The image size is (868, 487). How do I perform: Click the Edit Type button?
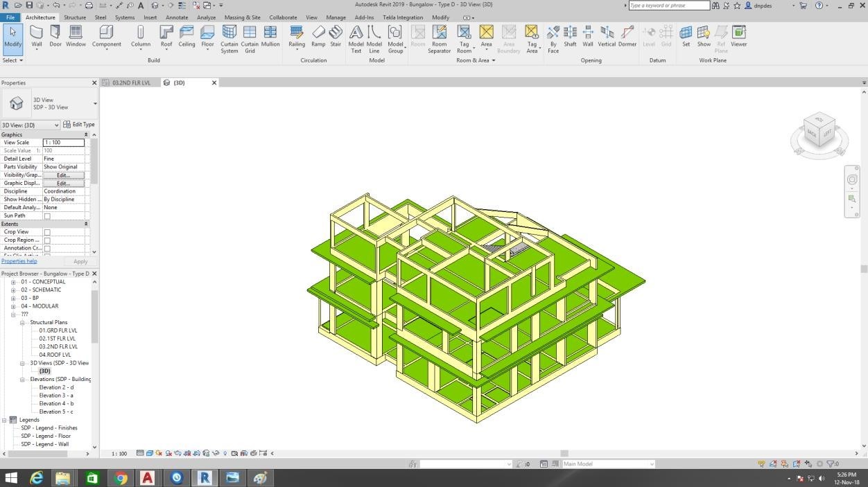coord(79,125)
